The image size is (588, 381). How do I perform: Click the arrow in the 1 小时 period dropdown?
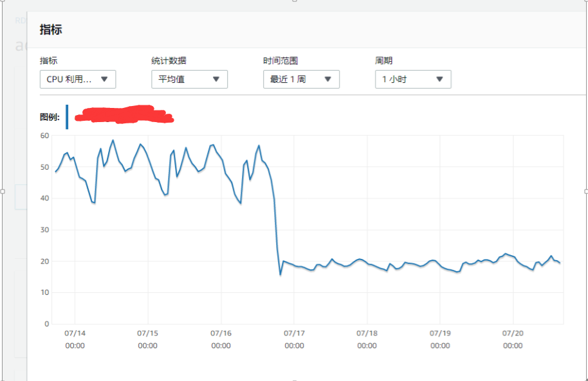439,80
